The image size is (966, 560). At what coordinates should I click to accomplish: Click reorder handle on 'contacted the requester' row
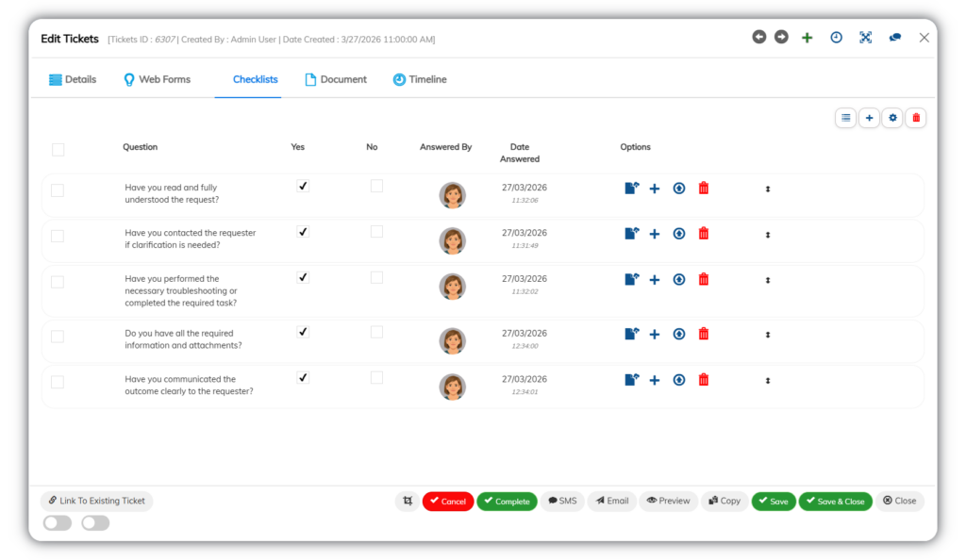[x=768, y=235]
